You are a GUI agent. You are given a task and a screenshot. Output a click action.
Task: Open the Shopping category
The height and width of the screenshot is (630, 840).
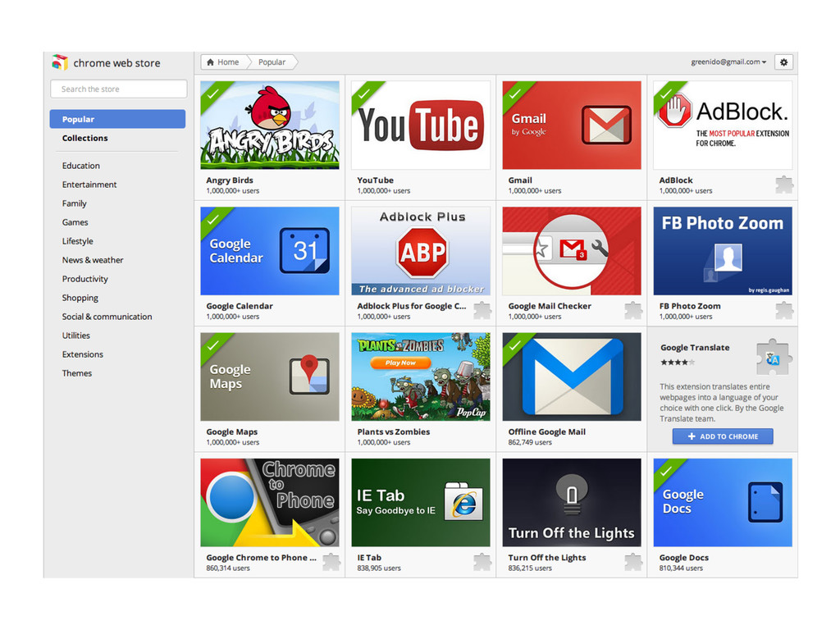click(x=80, y=298)
